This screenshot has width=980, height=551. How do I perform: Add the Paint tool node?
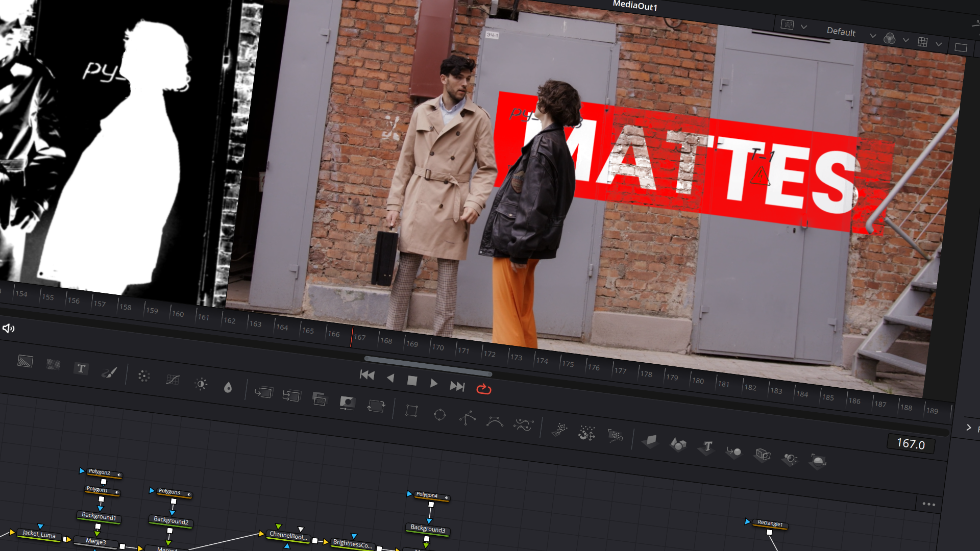click(x=109, y=372)
